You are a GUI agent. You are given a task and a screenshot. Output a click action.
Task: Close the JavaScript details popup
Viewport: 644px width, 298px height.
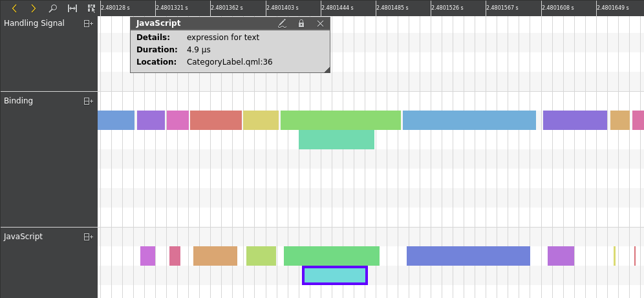coord(320,23)
